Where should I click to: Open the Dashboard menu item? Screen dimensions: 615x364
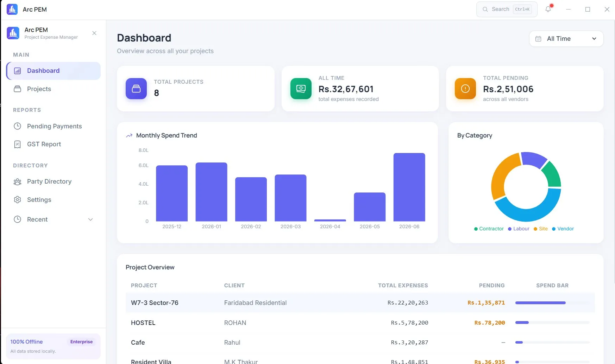54,71
